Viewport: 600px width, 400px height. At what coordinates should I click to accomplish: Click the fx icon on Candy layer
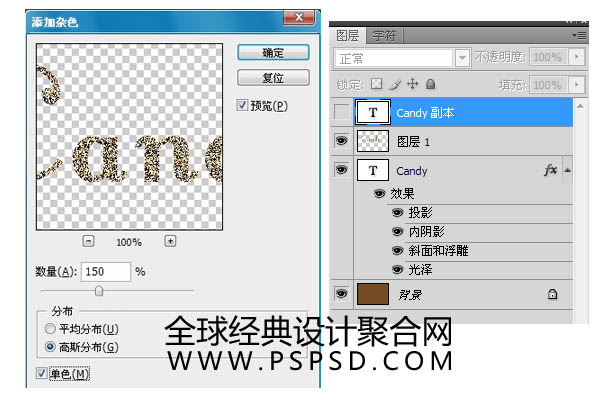(x=550, y=171)
